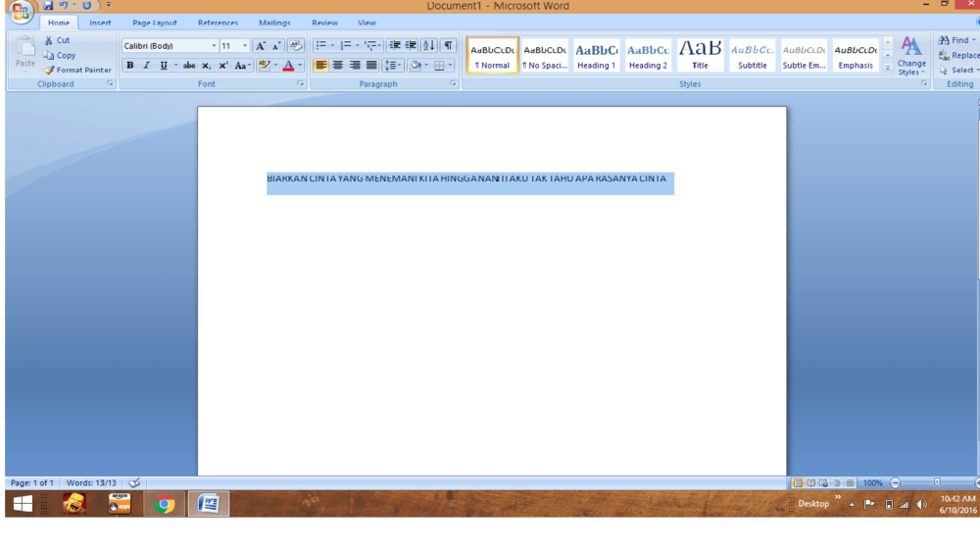Clear formatting of the selection

[296, 46]
